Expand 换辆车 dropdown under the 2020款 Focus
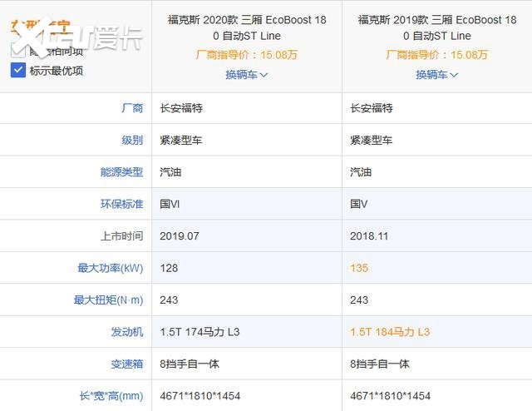The height and width of the screenshot is (411, 532). (247, 74)
